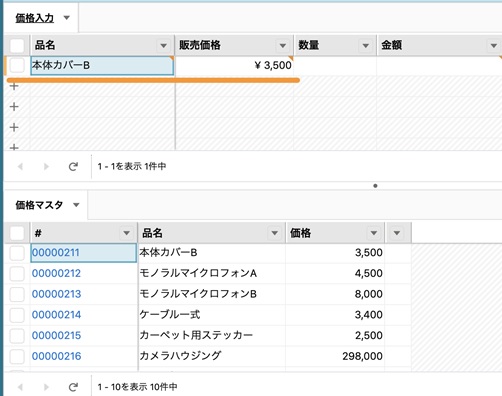
Task: Open 金額 column menu
Action: pyautogui.click(x=494, y=45)
